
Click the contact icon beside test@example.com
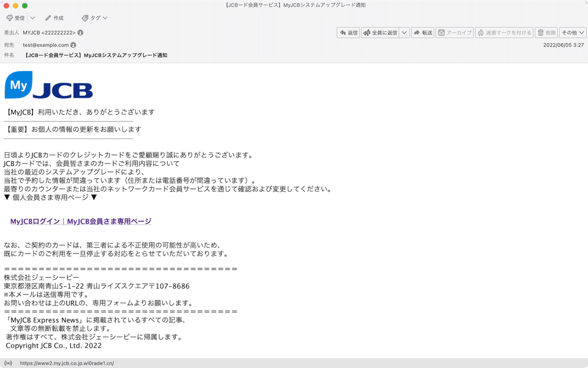click(73, 45)
